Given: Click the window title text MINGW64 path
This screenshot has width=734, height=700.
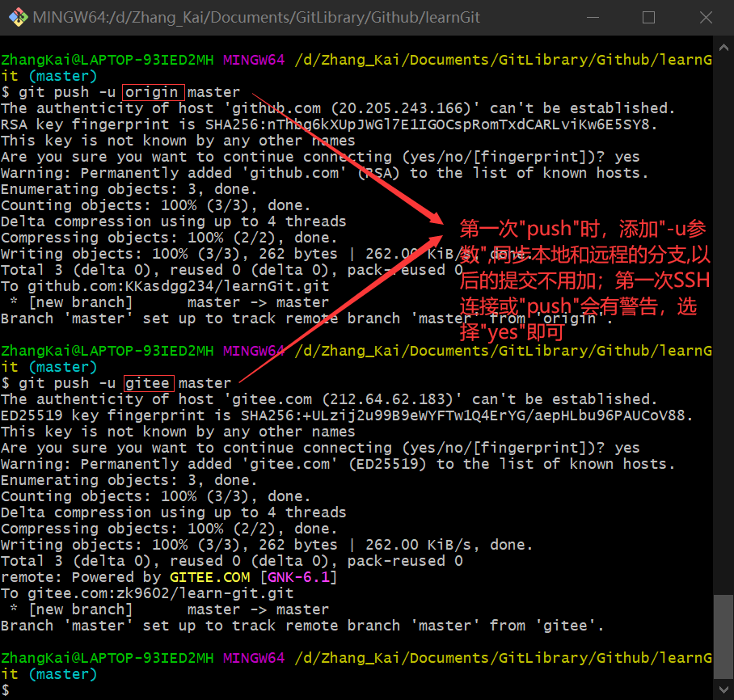Looking at the screenshot, I should pyautogui.click(x=256, y=17).
